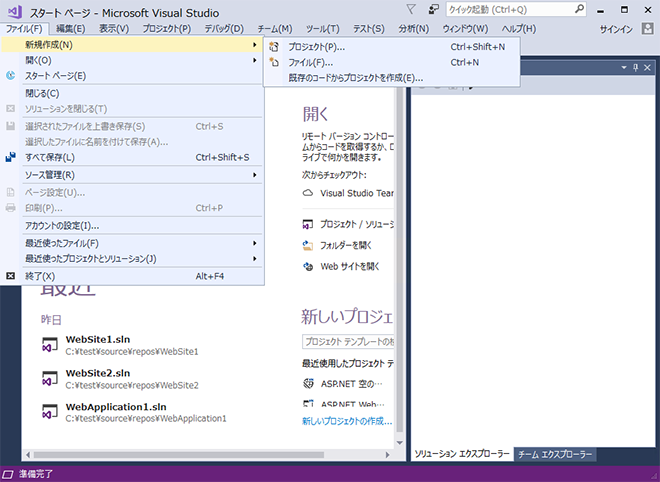Expand the 最近使ったファイル(F) submenu
660x482 pixels.
[x=132, y=243]
